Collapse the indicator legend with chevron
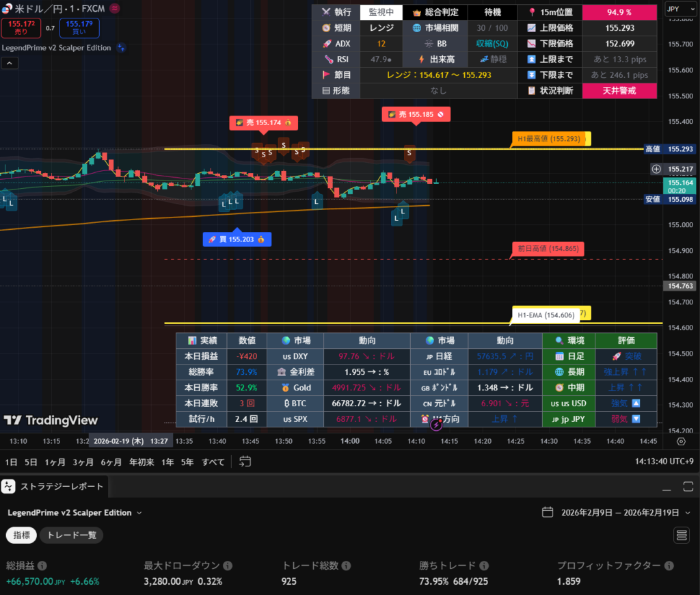This screenshot has height=595, width=700. [10, 64]
